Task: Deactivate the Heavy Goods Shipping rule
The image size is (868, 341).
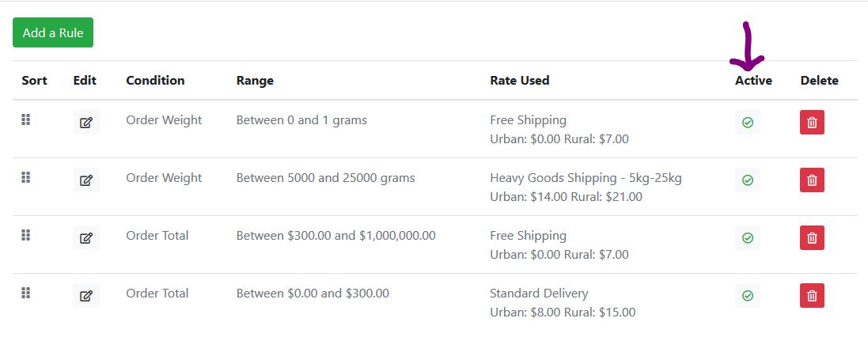Action: tap(748, 180)
